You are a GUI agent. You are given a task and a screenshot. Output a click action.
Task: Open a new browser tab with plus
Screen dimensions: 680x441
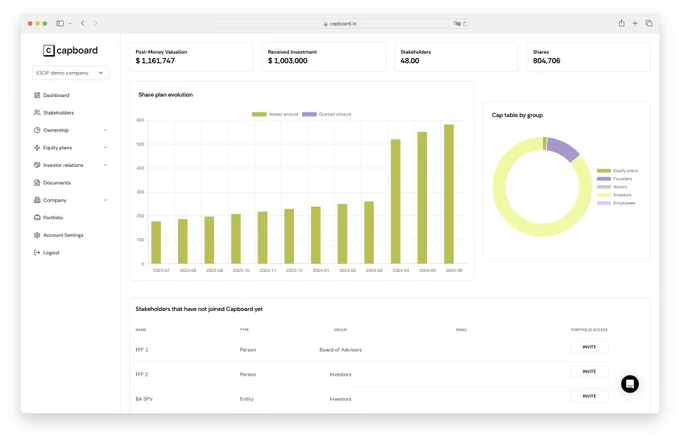pyautogui.click(x=635, y=23)
